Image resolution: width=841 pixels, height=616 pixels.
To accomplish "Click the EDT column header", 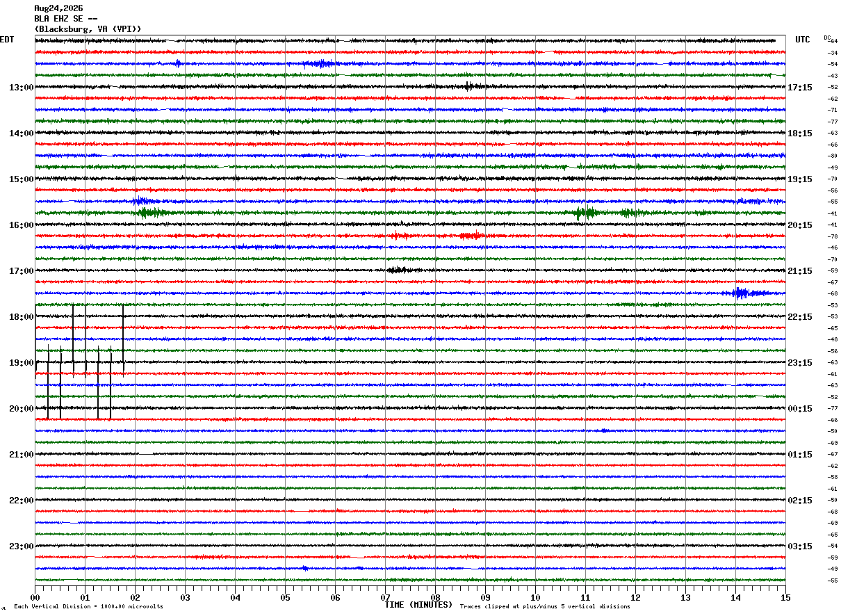I will (x=6, y=40).
